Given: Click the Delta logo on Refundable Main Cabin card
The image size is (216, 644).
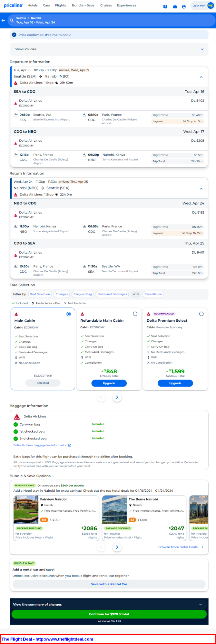Looking at the screenshot, I should 82,314.
